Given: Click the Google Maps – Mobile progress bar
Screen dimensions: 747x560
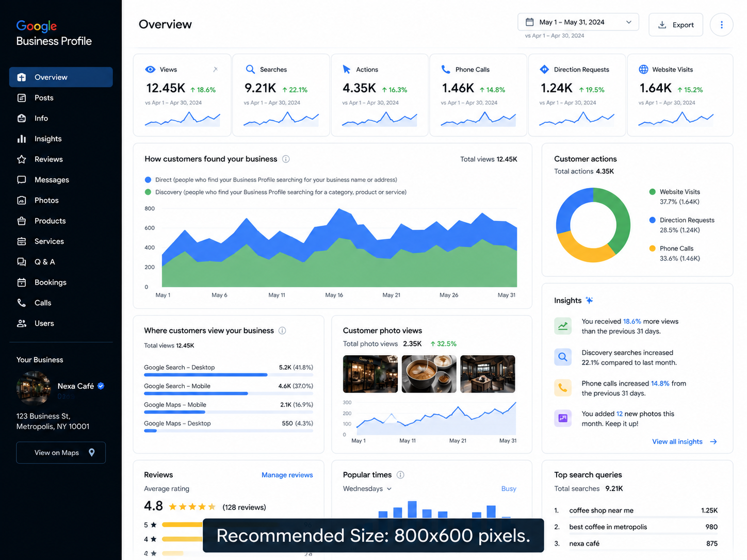Looking at the screenshot, I should [229, 412].
